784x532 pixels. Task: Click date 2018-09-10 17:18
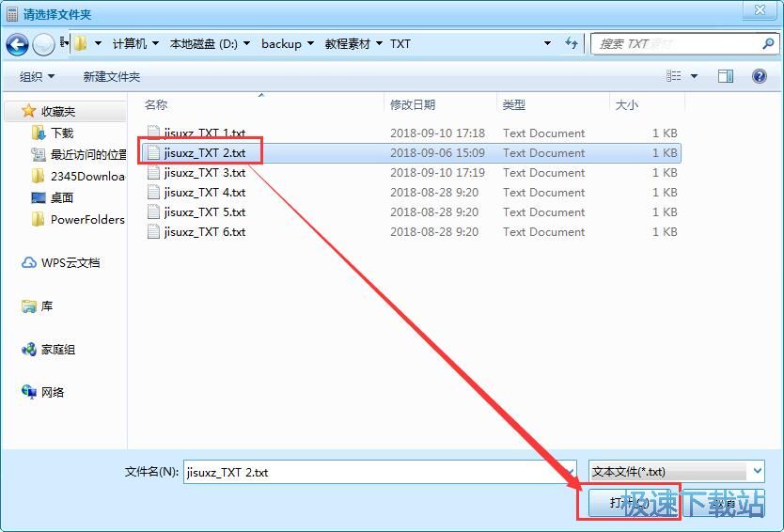pyautogui.click(x=437, y=133)
